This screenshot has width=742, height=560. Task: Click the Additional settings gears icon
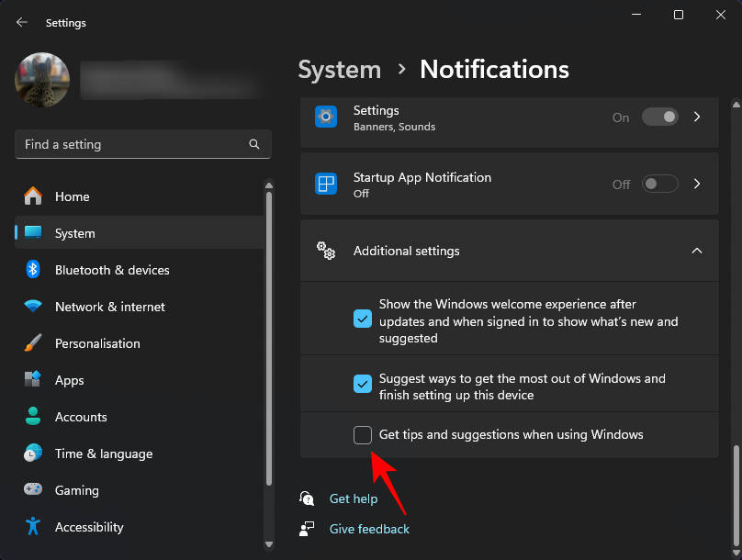tap(326, 251)
